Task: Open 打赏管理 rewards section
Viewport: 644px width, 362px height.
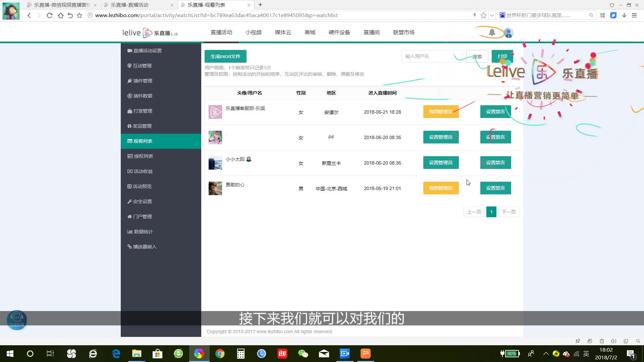Action: [x=142, y=111]
